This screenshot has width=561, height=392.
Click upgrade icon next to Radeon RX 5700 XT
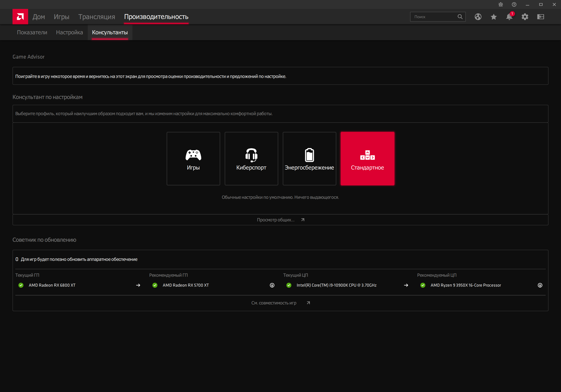click(x=272, y=285)
